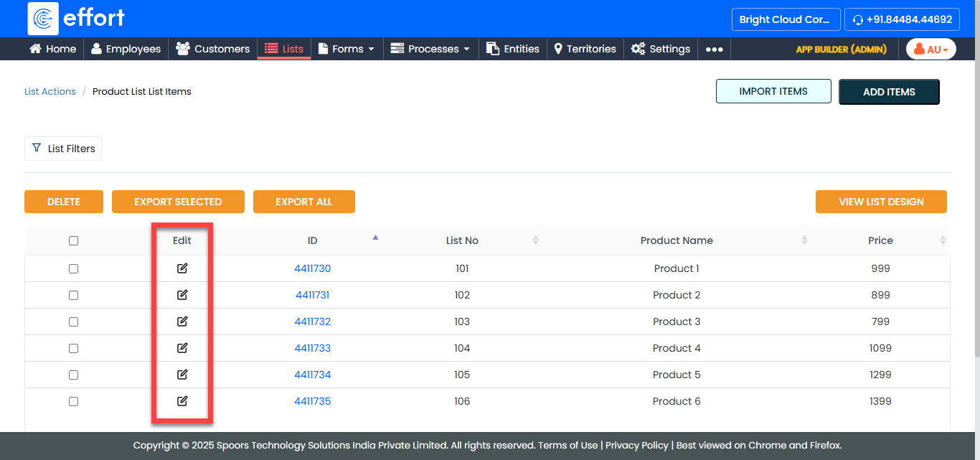Viewport: 980px width, 460px height.
Task: Go to the Employees menu item
Action: click(126, 49)
